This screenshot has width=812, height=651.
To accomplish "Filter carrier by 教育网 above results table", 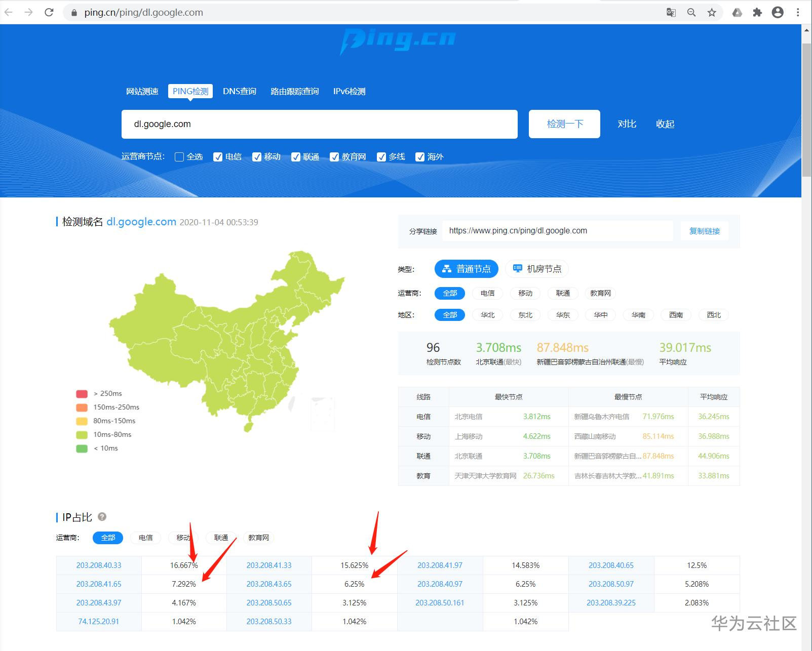I will pos(601,293).
